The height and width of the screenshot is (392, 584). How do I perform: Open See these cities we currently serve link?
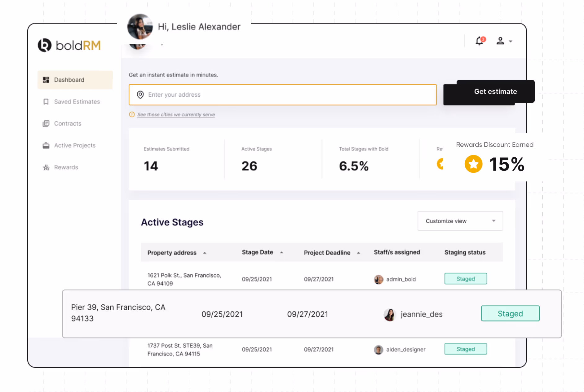click(176, 115)
